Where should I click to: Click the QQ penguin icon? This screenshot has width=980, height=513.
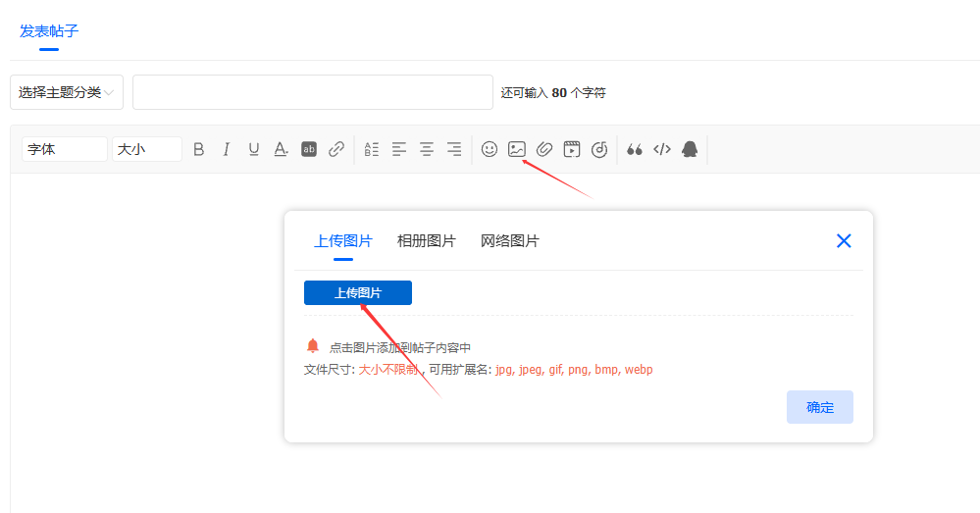click(x=690, y=149)
